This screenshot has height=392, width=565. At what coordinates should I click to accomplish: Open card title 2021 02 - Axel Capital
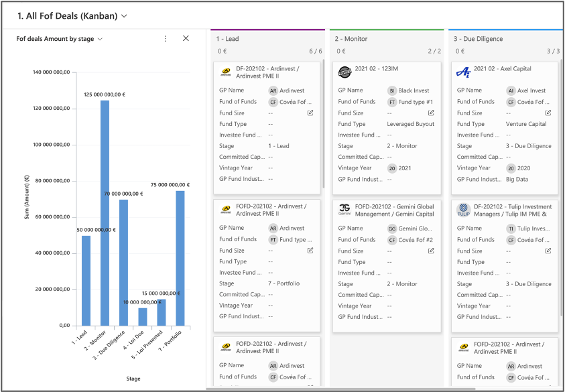502,68
